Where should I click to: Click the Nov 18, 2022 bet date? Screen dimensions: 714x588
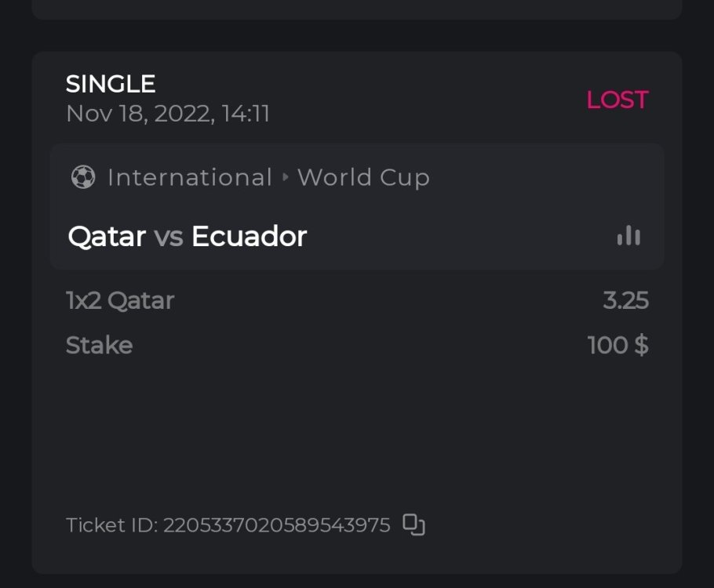[168, 114]
